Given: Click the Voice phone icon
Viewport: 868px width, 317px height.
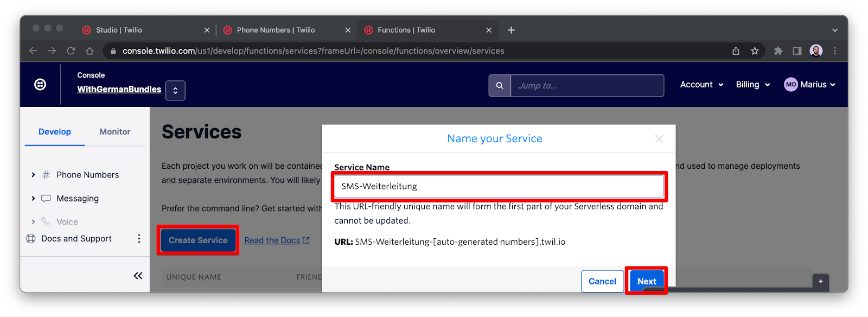Looking at the screenshot, I should (x=46, y=222).
